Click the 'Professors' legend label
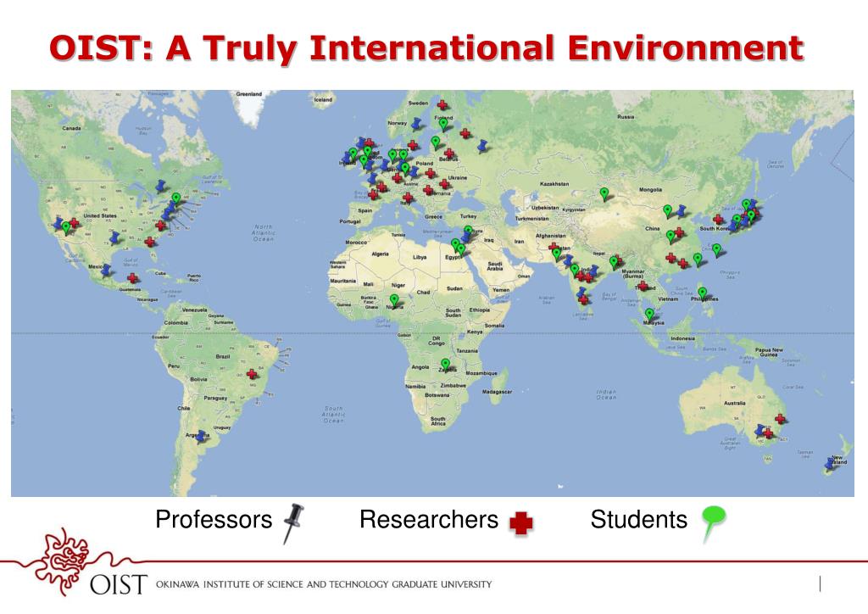Viewport: 868px width, 614px height. click(214, 519)
